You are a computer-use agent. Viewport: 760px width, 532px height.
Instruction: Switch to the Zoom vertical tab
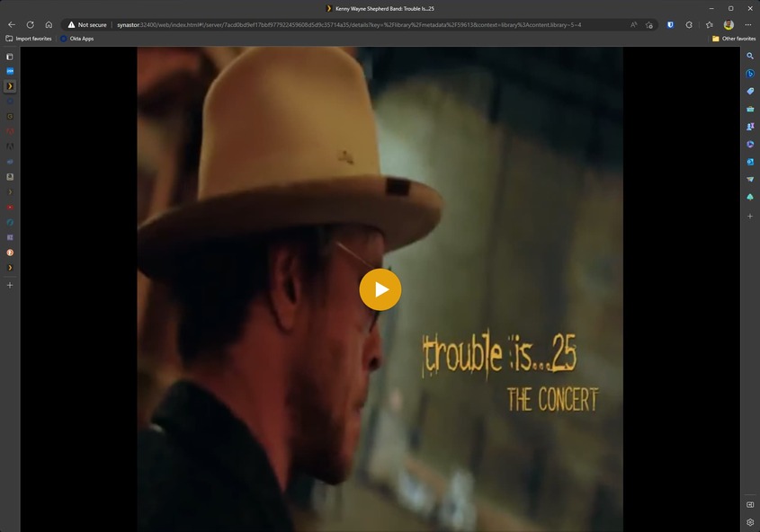10,71
